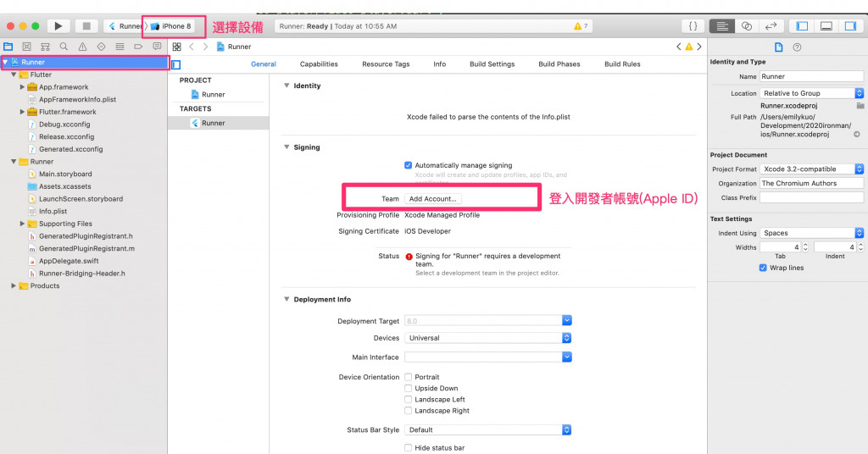This screenshot has height=454, width=868.
Task: Open Info.plist in the navigator
Action: (x=53, y=211)
